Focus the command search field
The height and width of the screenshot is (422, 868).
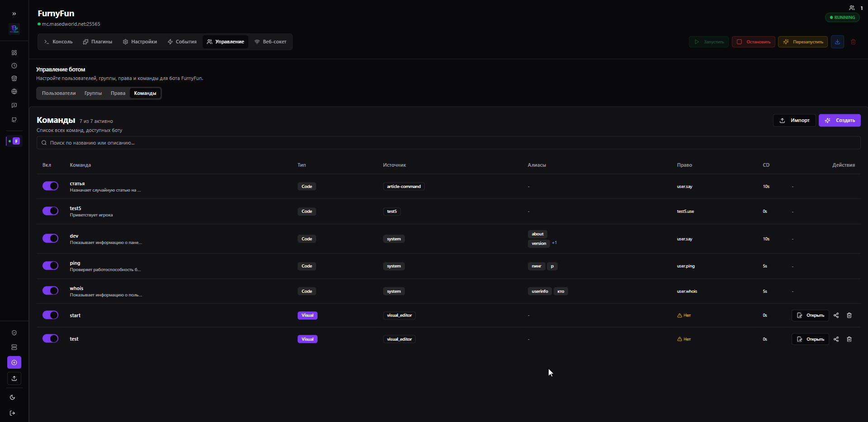tap(449, 143)
